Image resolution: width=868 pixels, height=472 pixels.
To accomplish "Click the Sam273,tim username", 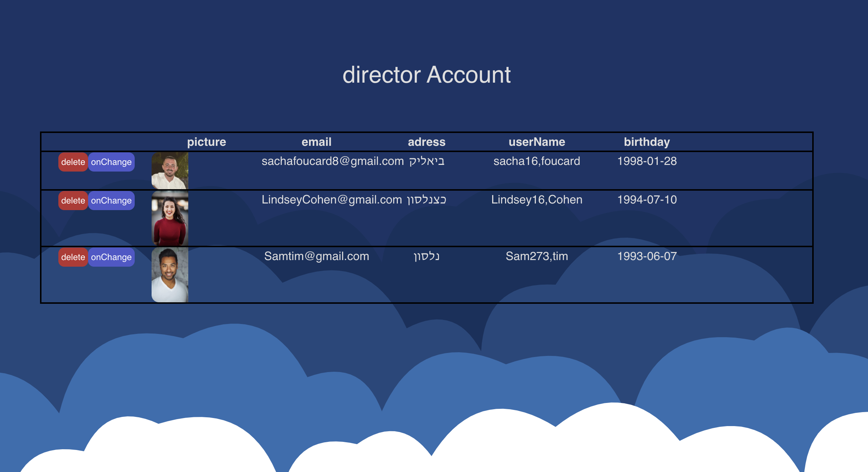I will pos(537,256).
